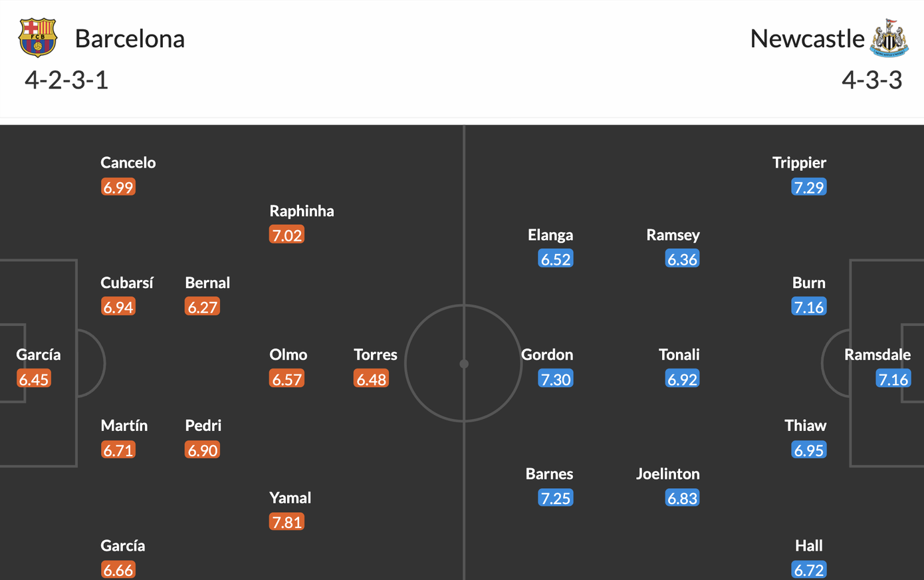Open Cubarsí's player details
Viewport: 924px width, 580px height.
coord(126,283)
